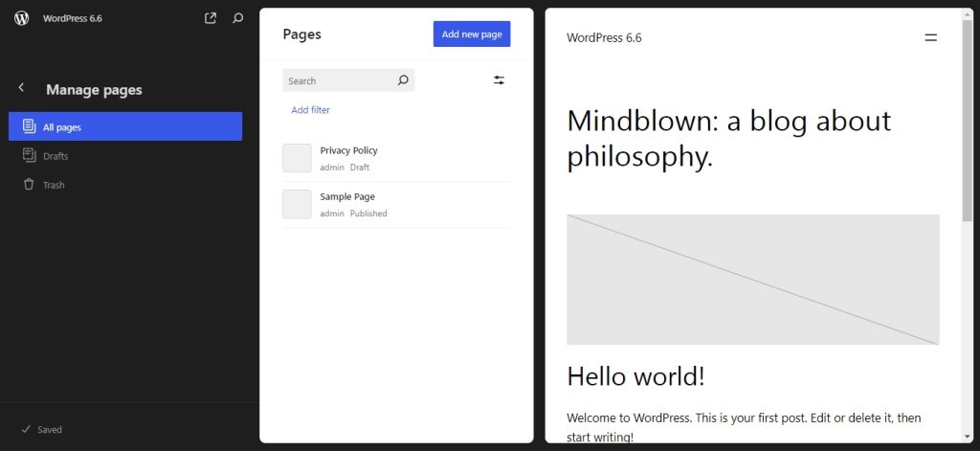Click Sample Page thumbnail placeholder
Viewport: 980px width, 451px height.
click(297, 204)
